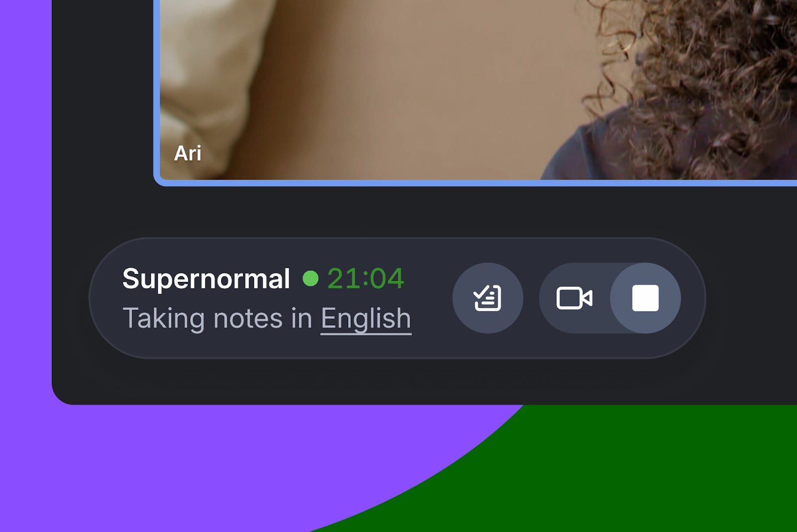This screenshot has height=532, width=797.
Task: Click the camera and stop toggle pill
Action: (x=610, y=298)
